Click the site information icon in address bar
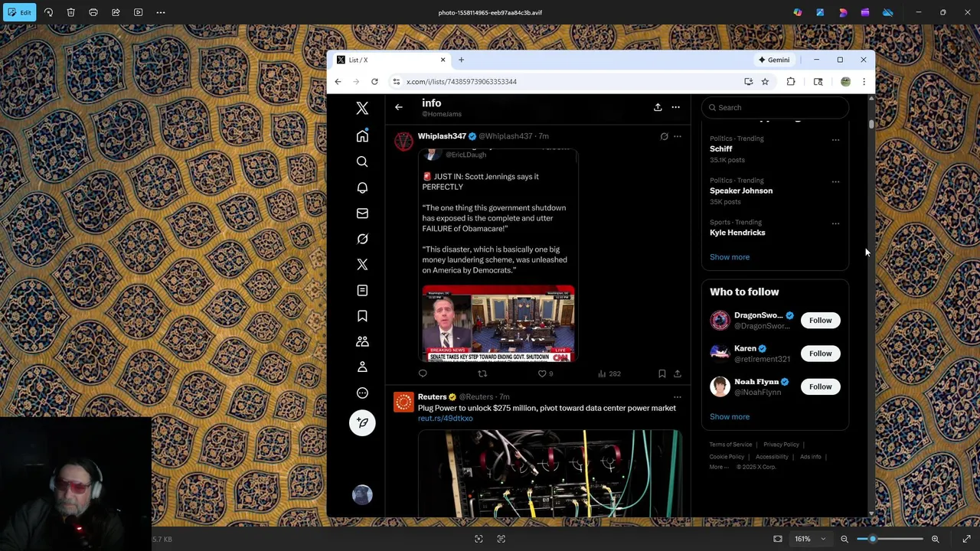Image resolution: width=980 pixels, height=551 pixels. 396,81
